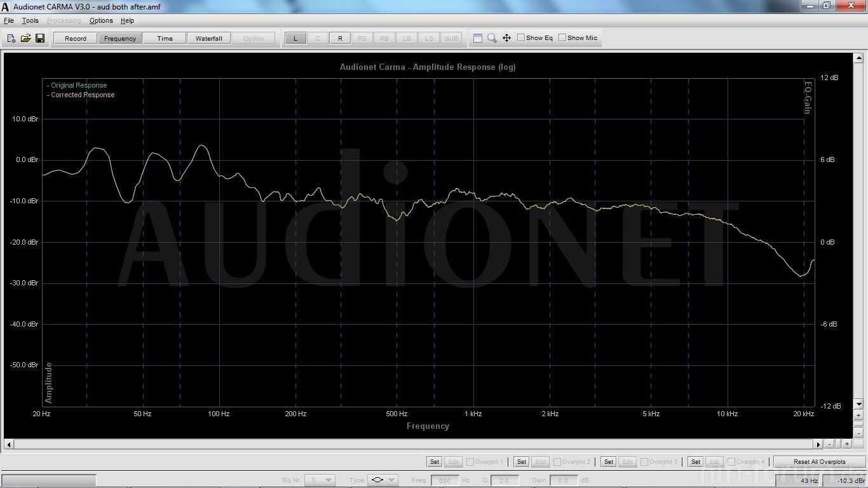Click Edit button for Overplot 2
Screen dimensions: 868x488
541,462
